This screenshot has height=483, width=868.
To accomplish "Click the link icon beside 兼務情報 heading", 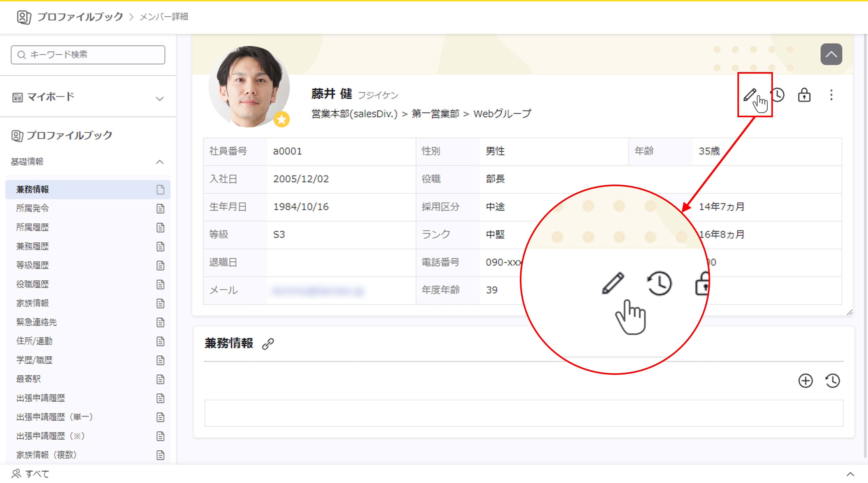I will click(268, 343).
